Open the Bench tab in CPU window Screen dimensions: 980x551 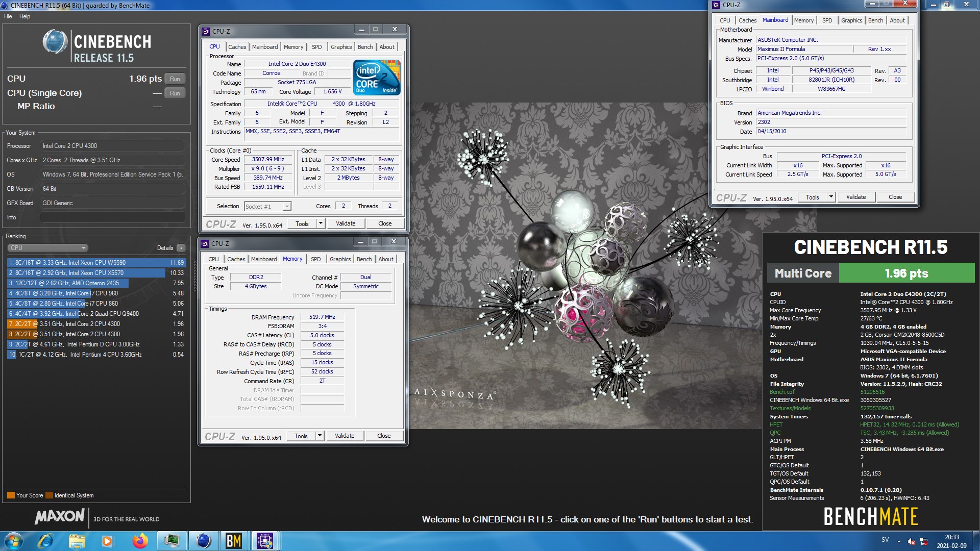[365, 47]
